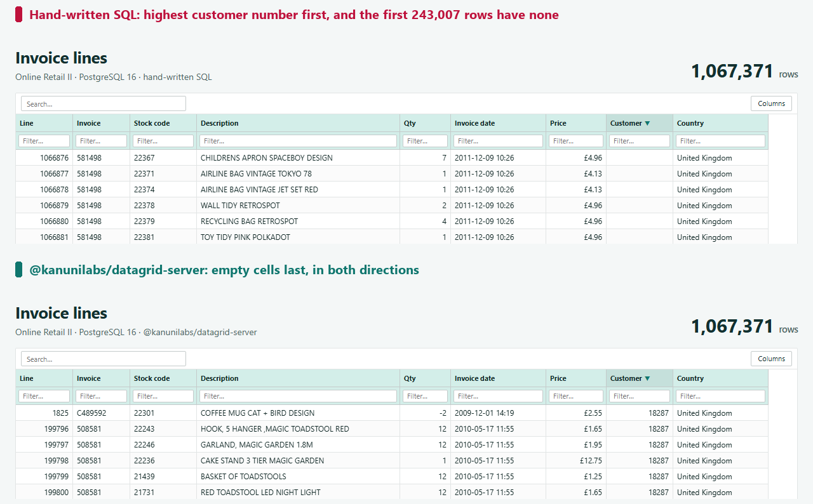Open Columns menu in the datagrid-server grid
The height and width of the screenshot is (504, 813).
pyautogui.click(x=771, y=359)
